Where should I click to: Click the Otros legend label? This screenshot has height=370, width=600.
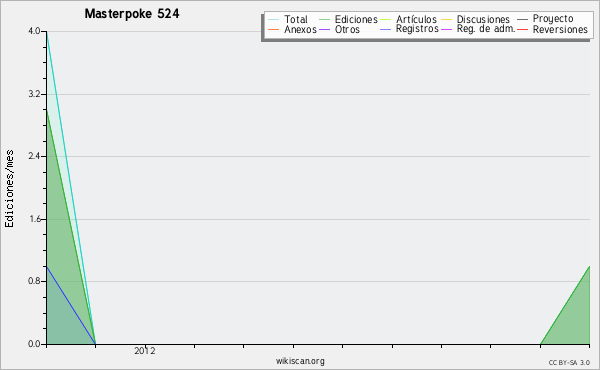coord(347,29)
